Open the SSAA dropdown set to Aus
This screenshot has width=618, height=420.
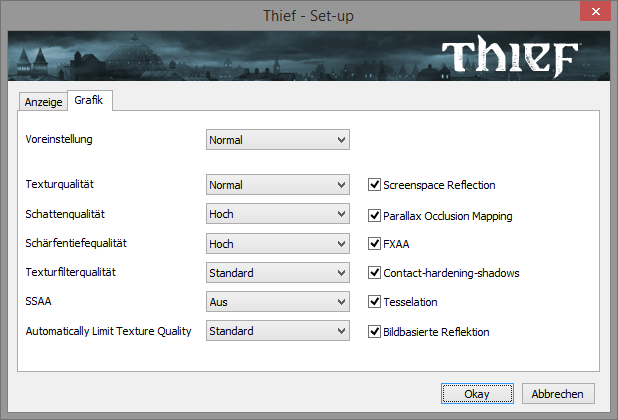(277, 302)
